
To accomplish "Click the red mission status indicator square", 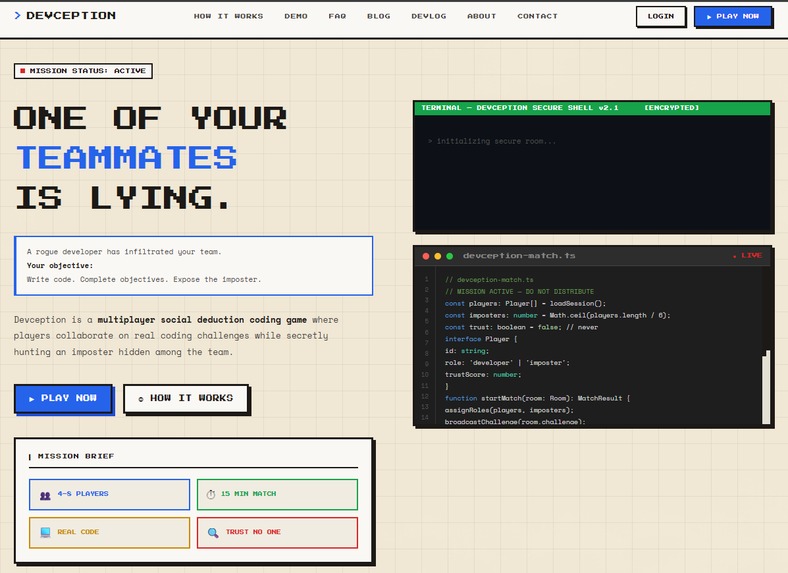I will tap(23, 71).
